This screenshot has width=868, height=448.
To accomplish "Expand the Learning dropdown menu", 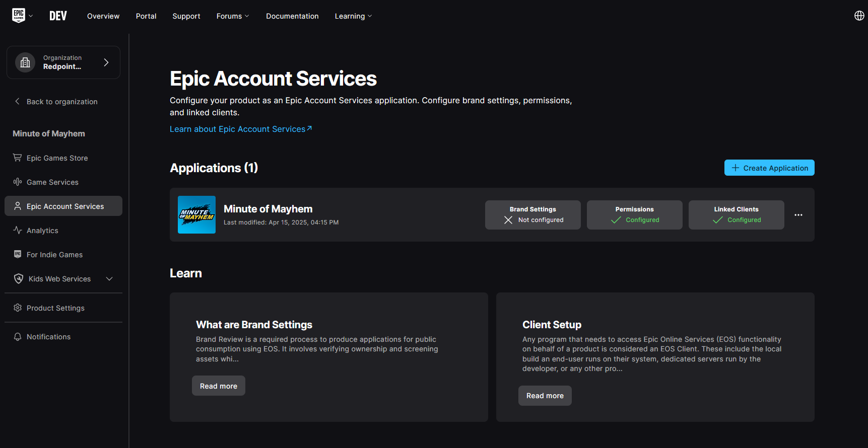I will [353, 16].
